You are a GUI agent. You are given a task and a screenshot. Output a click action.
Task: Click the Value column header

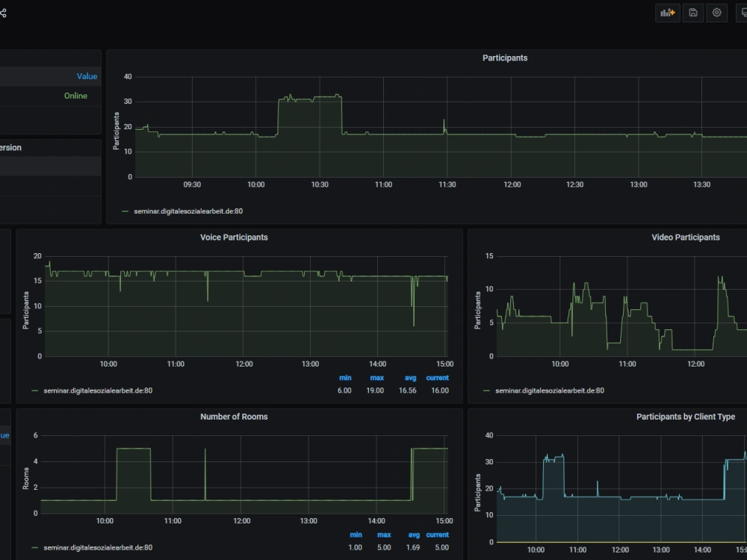pyautogui.click(x=87, y=76)
